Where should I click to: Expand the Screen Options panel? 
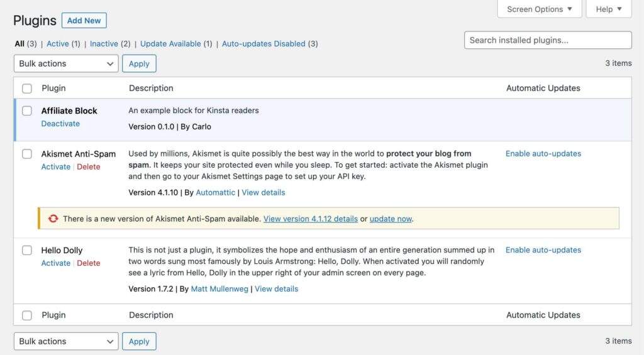(x=540, y=9)
